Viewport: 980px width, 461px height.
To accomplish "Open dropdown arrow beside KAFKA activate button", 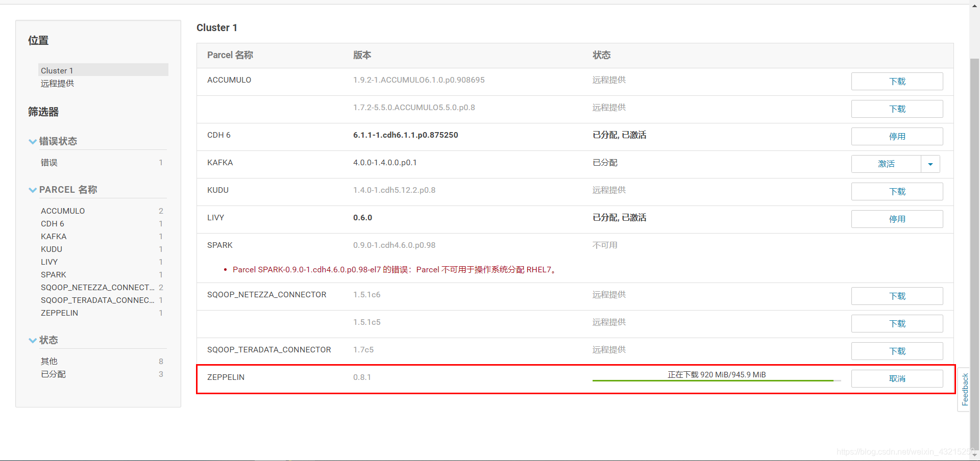I will pyautogui.click(x=930, y=164).
